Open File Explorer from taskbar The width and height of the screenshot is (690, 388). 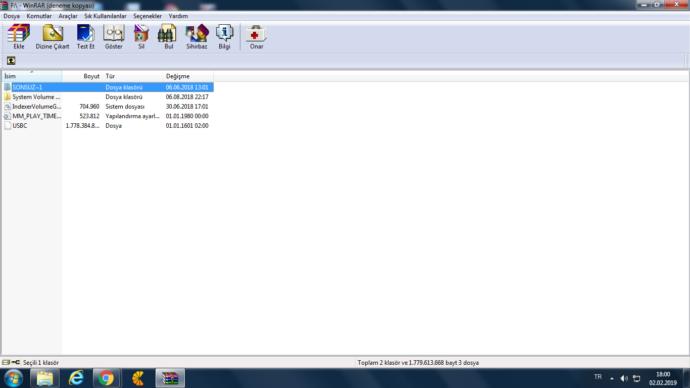click(44, 378)
